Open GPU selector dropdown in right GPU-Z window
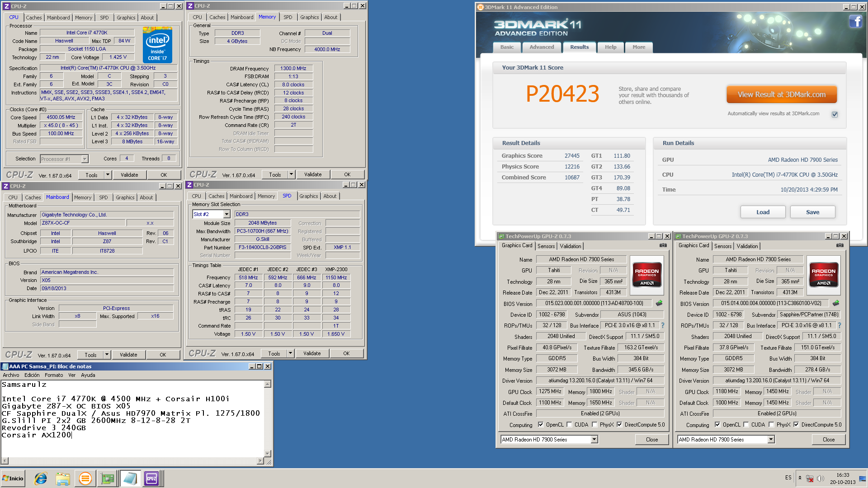 pyautogui.click(x=771, y=439)
